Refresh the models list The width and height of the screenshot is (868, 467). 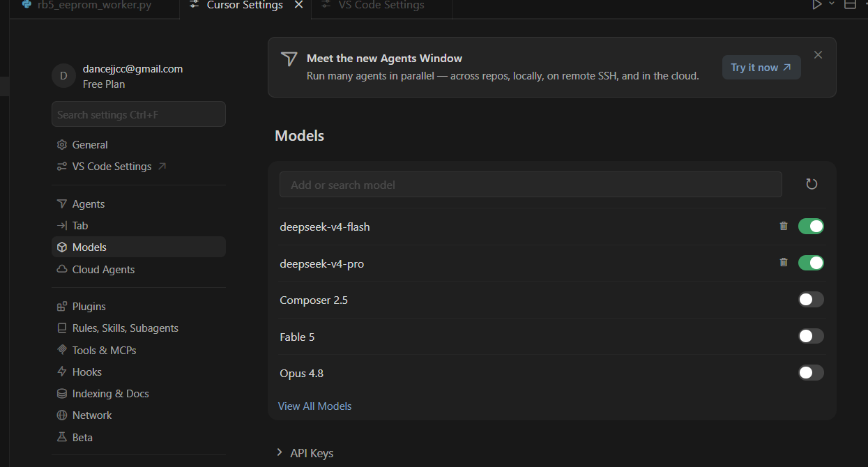click(x=812, y=184)
